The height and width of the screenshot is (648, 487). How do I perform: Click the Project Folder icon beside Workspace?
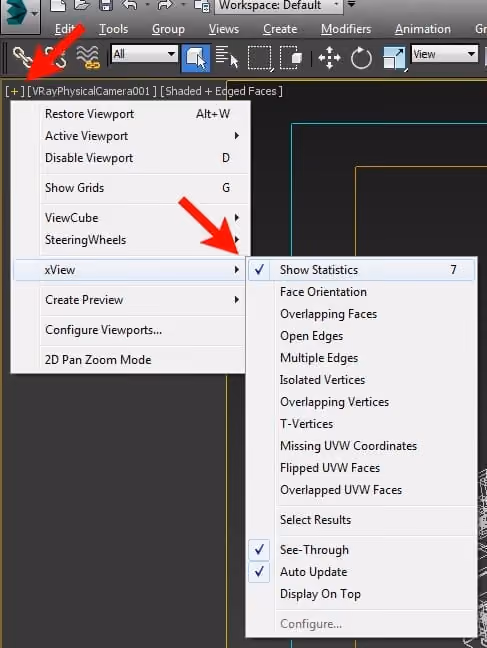pyautogui.click(x=202, y=5)
